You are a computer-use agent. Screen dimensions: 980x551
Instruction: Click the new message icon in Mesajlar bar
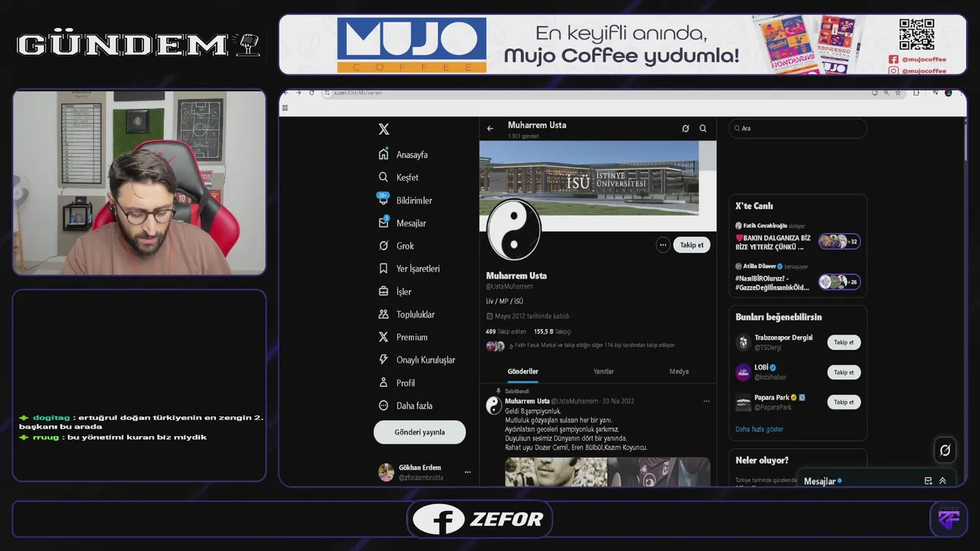pyautogui.click(x=928, y=481)
